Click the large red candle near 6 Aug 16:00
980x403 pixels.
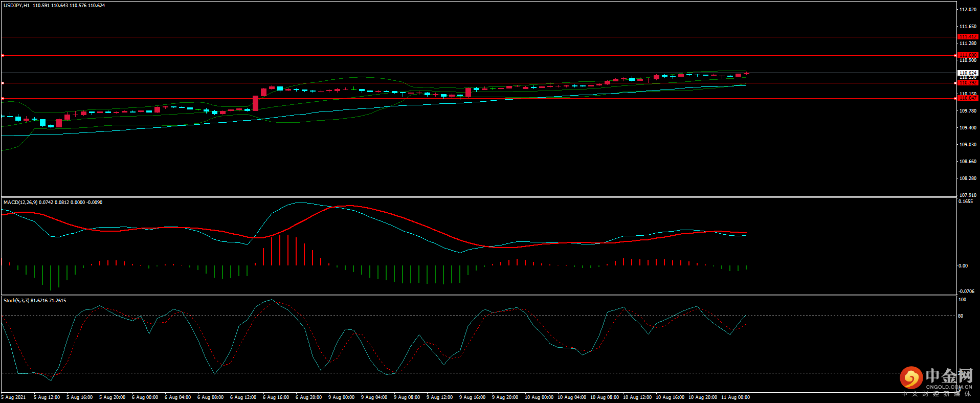click(255, 103)
